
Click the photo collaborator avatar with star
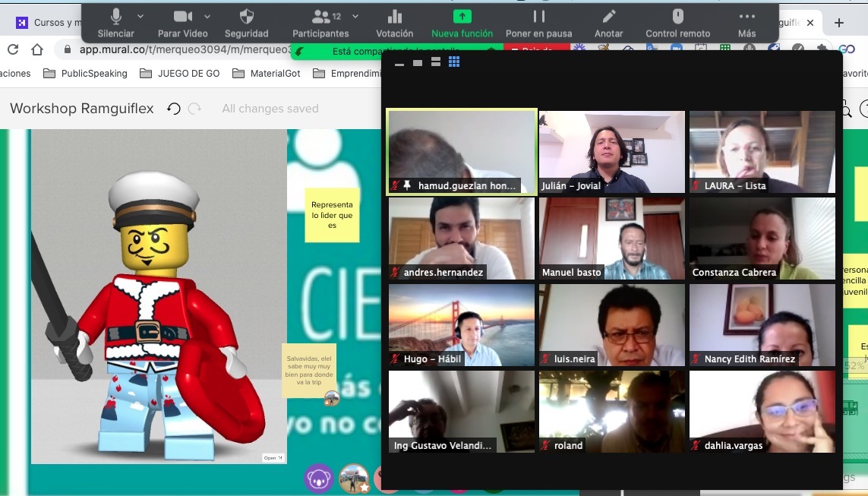coord(355,479)
